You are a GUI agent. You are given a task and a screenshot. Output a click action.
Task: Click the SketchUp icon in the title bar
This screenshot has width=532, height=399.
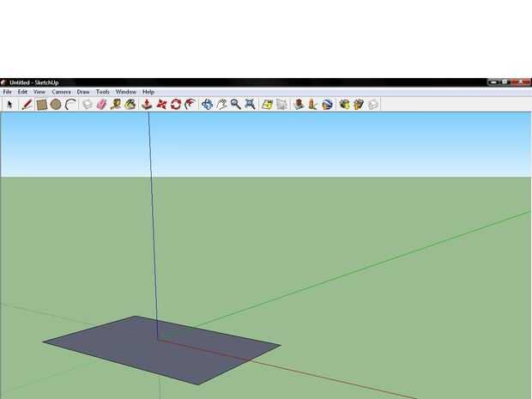pyautogui.click(x=3, y=82)
